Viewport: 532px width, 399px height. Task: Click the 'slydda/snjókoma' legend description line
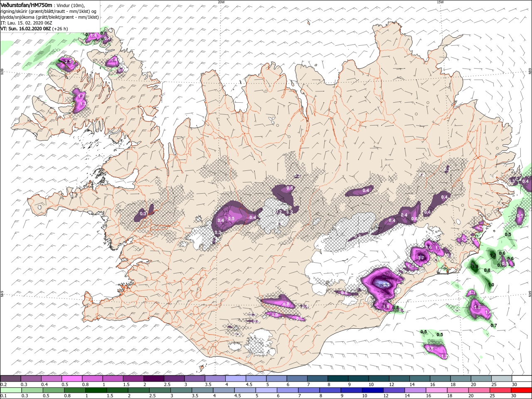click(49, 17)
